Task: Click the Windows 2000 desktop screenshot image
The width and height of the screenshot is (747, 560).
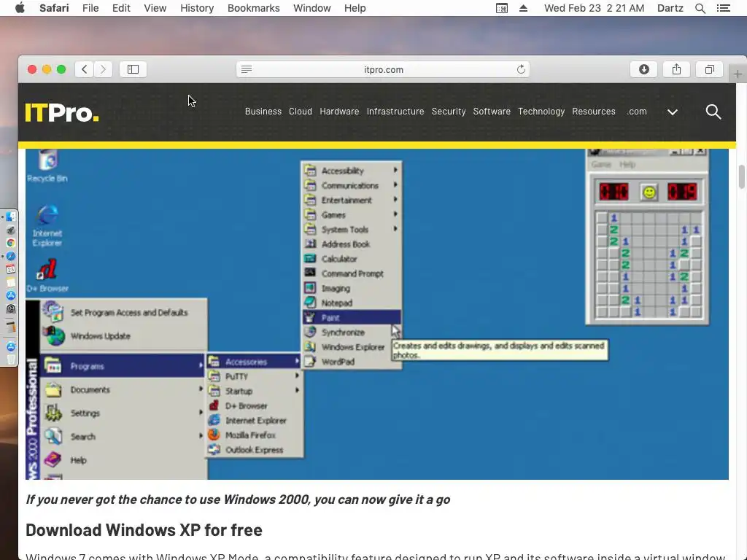Action: [377, 314]
